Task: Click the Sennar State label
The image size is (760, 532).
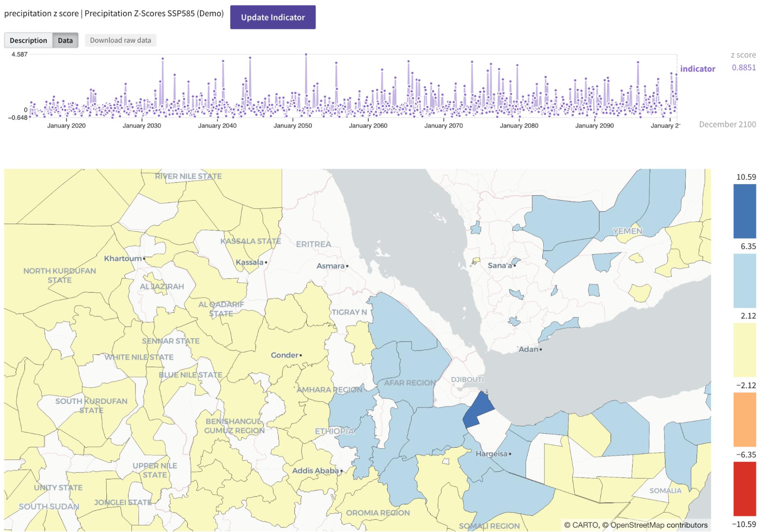Action: point(171,341)
